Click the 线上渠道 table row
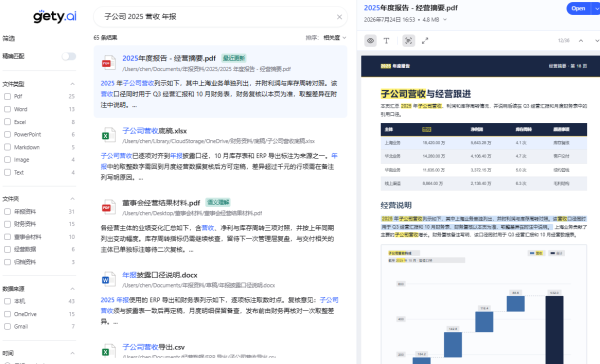600x364 pixels. (x=484, y=184)
